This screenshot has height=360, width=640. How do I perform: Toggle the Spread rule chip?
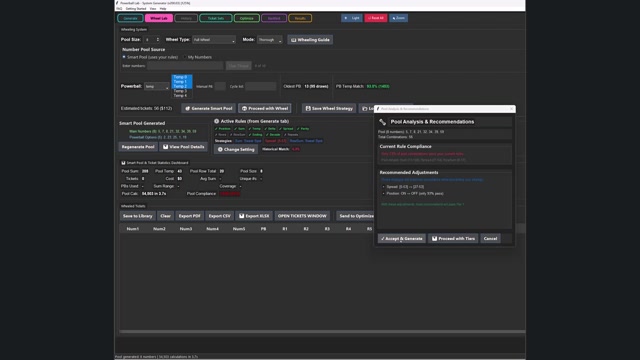click(287, 129)
